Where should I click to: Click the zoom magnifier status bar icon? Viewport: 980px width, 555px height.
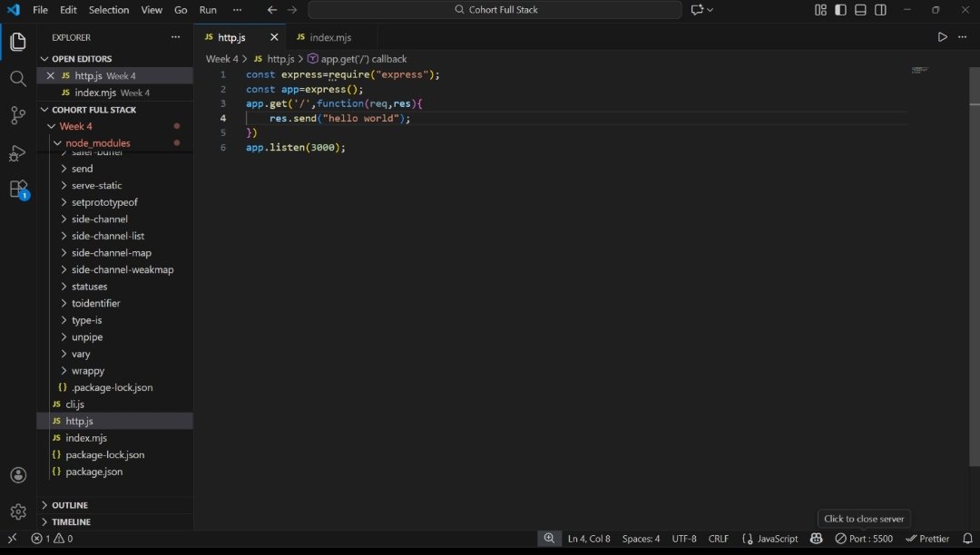click(x=549, y=538)
